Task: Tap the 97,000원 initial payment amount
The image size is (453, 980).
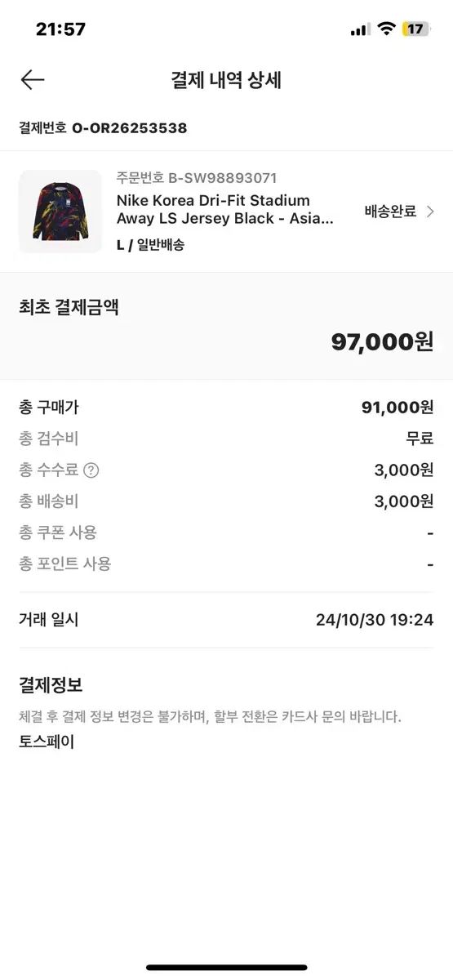Action: click(382, 341)
